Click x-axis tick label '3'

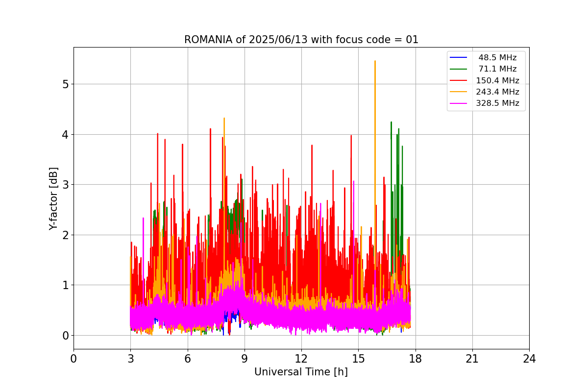pos(130,359)
